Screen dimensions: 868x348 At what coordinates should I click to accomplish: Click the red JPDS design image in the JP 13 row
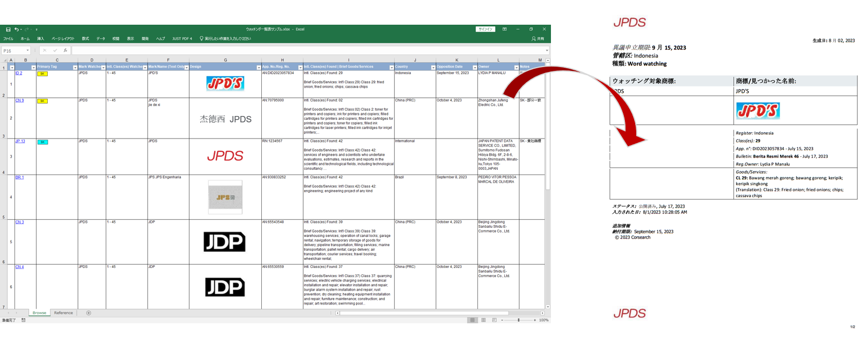pos(225,156)
